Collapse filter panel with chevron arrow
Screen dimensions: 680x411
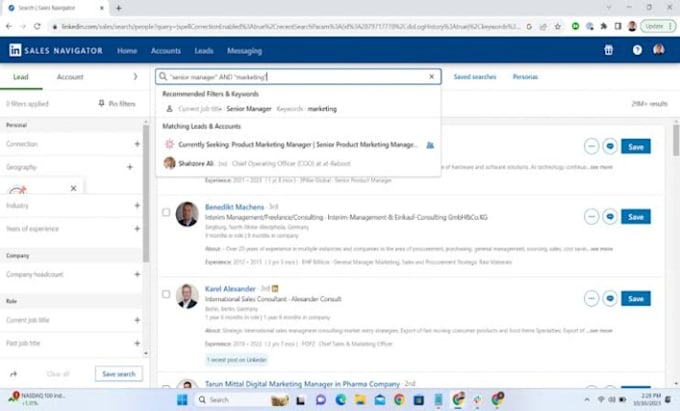pyautogui.click(x=135, y=77)
